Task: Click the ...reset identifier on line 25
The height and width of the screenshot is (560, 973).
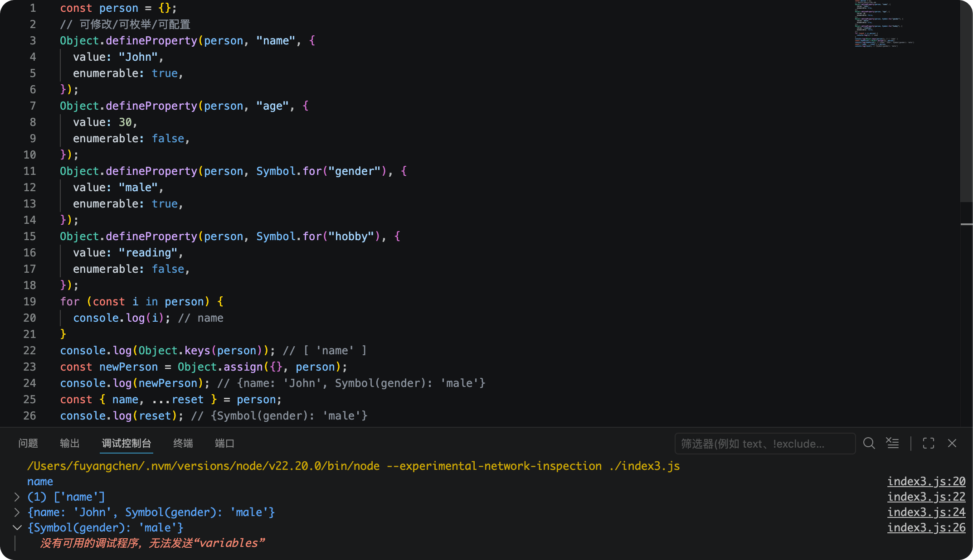Action: [x=178, y=400]
